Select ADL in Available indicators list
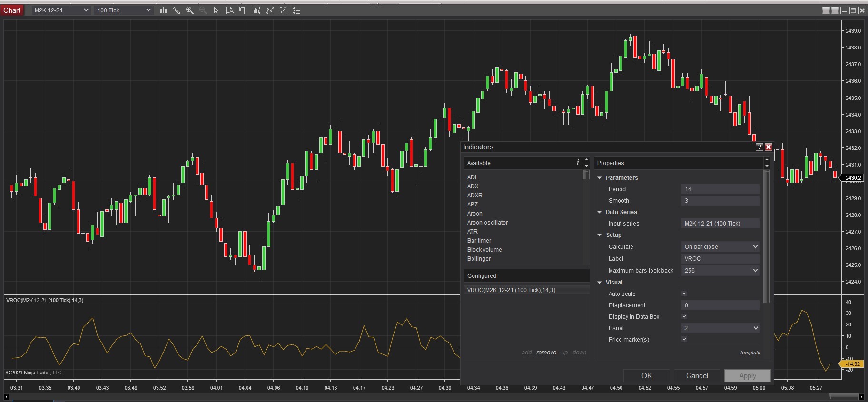This screenshot has width=868, height=402. [473, 177]
